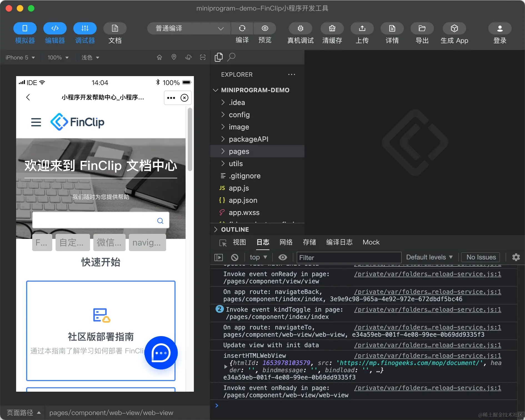Image resolution: width=525 pixels, height=420 pixels.
Task: Open the app.js file
Action: tap(257, 188)
